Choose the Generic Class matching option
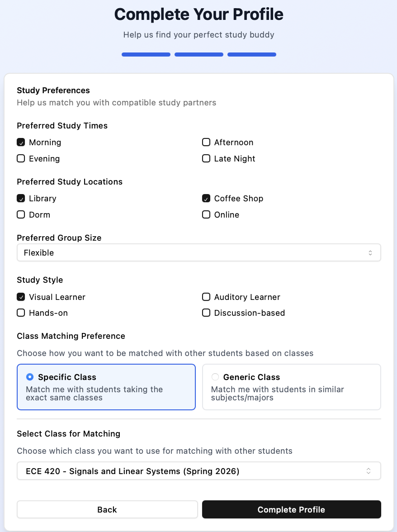 pyautogui.click(x=215, y=377)
